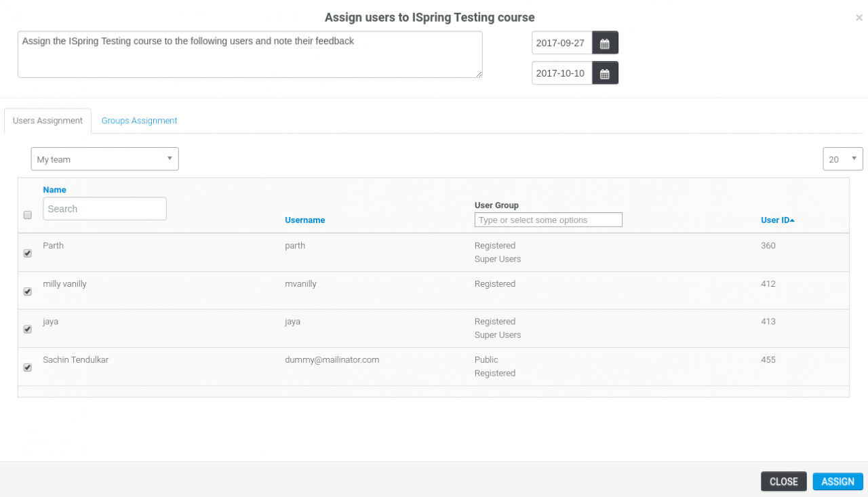Close dialog using top-right X icon
Viewport: 868px width, 497px height.
pos(859,18)
